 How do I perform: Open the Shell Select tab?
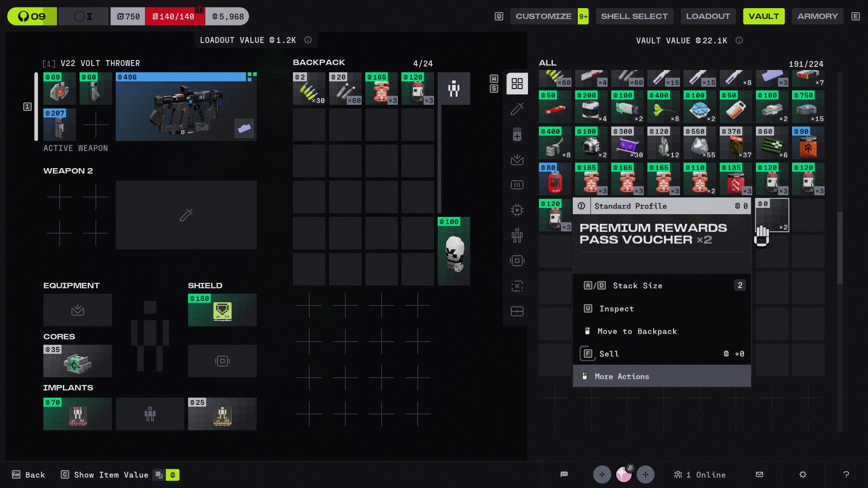634,16
